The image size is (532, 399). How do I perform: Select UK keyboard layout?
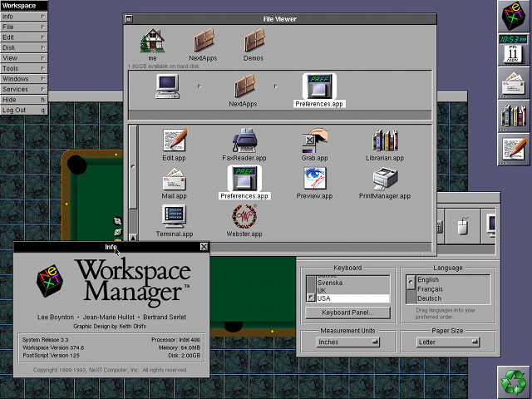352,290
